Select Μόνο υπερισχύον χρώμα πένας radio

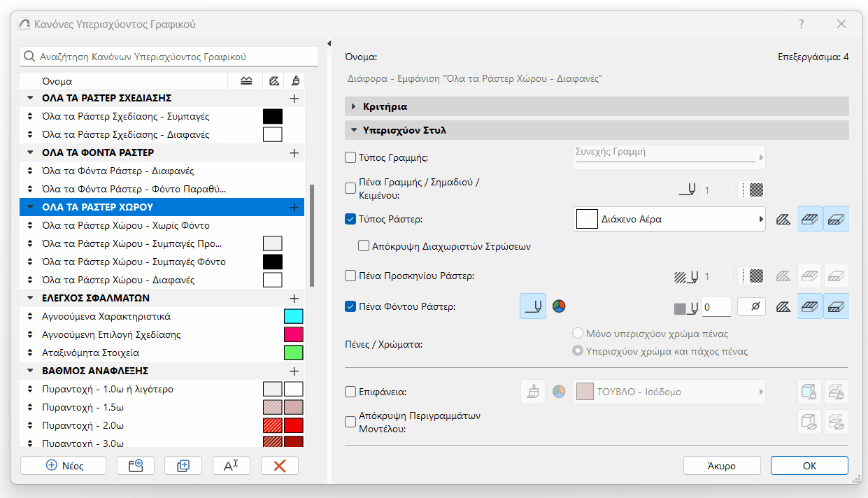pos(578,333)
